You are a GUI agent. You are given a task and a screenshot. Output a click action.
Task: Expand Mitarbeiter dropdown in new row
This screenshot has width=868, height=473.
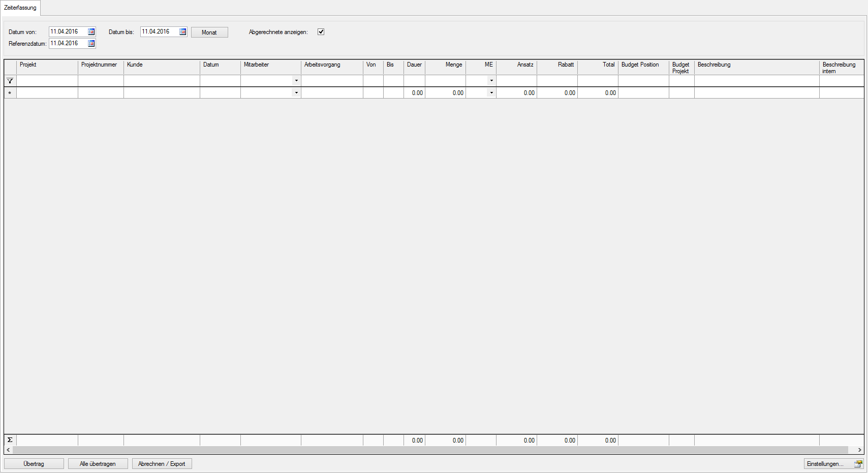296,93
